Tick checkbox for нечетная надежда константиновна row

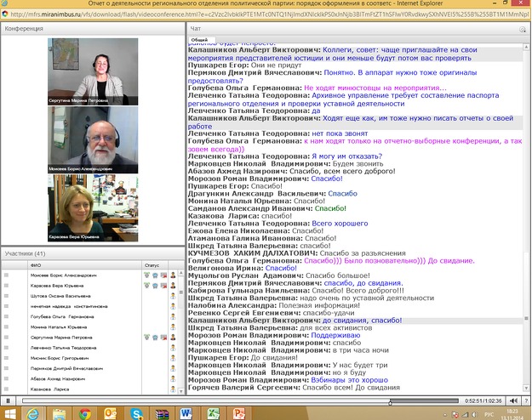(x=7, y=306)
